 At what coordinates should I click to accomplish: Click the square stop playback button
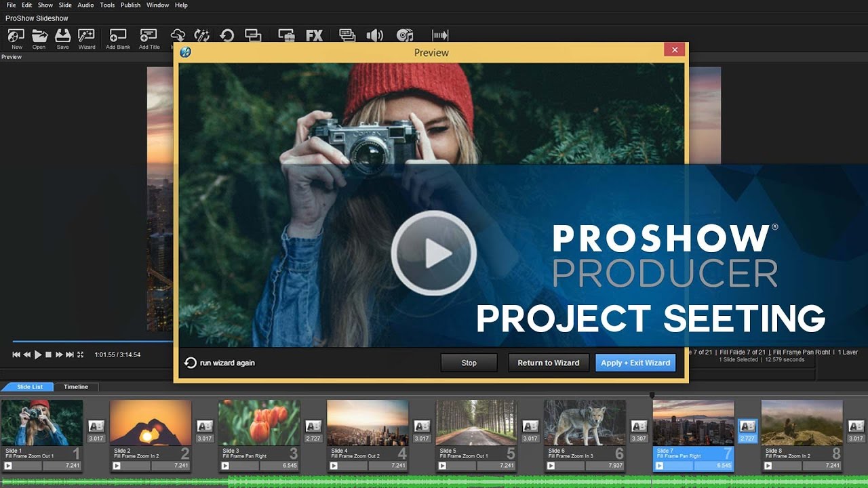[48, 354]
